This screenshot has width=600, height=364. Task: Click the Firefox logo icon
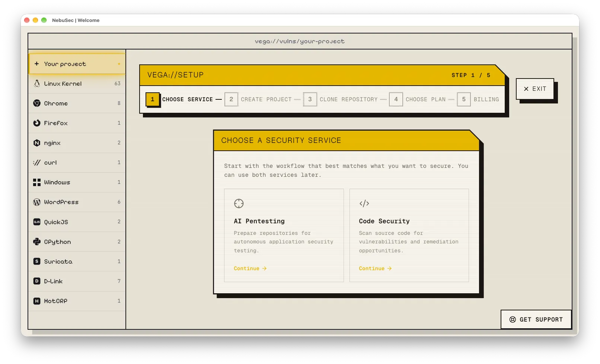[x=37, y=123]
